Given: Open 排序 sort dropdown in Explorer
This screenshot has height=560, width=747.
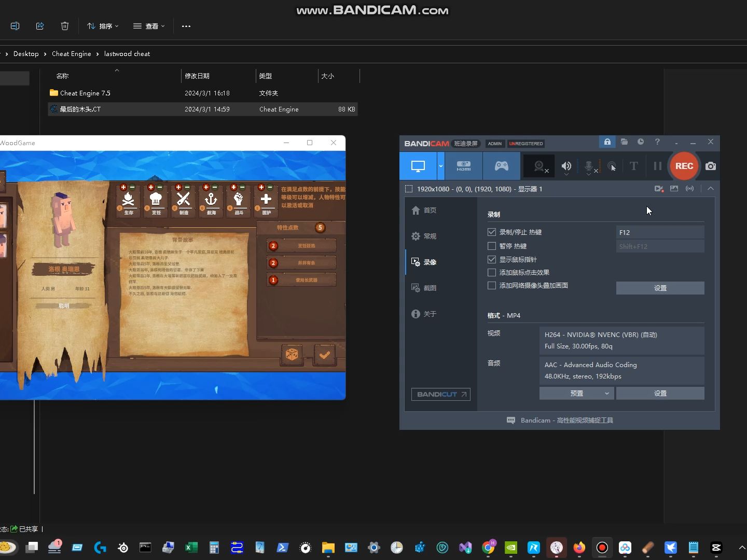Looking at the screenshot, I should click(x=103, y=26).
